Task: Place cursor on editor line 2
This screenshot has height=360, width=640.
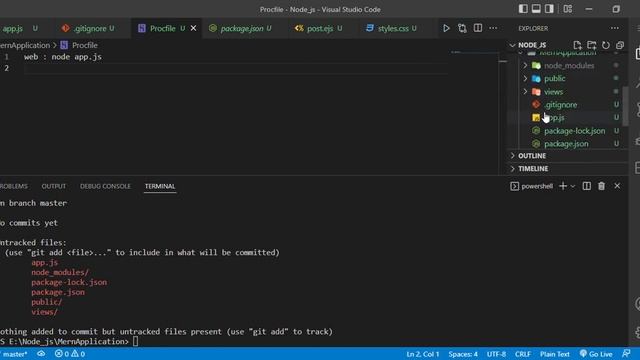Action: [x=235, y=68]
